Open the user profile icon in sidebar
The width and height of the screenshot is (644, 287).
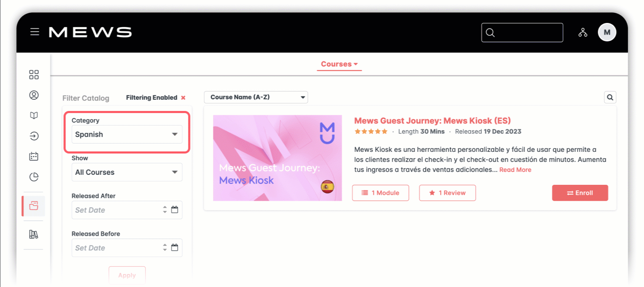pyautogui.click(x=34, y=95)
